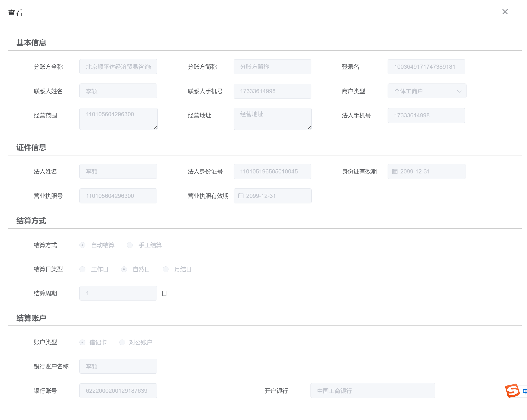Choose 自然日 settlement day type
Image resolution: width=527 pixels, height=420 pixels.
click(x=124, y=269)
